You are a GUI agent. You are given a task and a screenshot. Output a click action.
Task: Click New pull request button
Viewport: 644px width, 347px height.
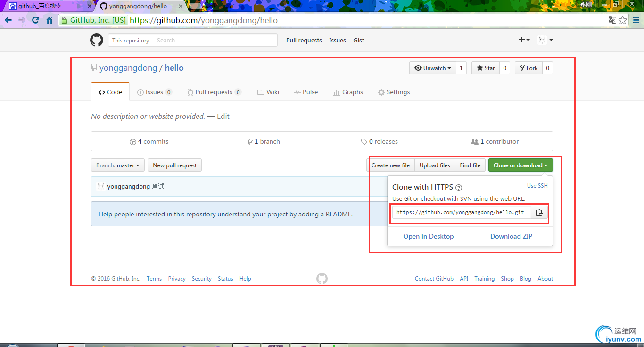174,165
